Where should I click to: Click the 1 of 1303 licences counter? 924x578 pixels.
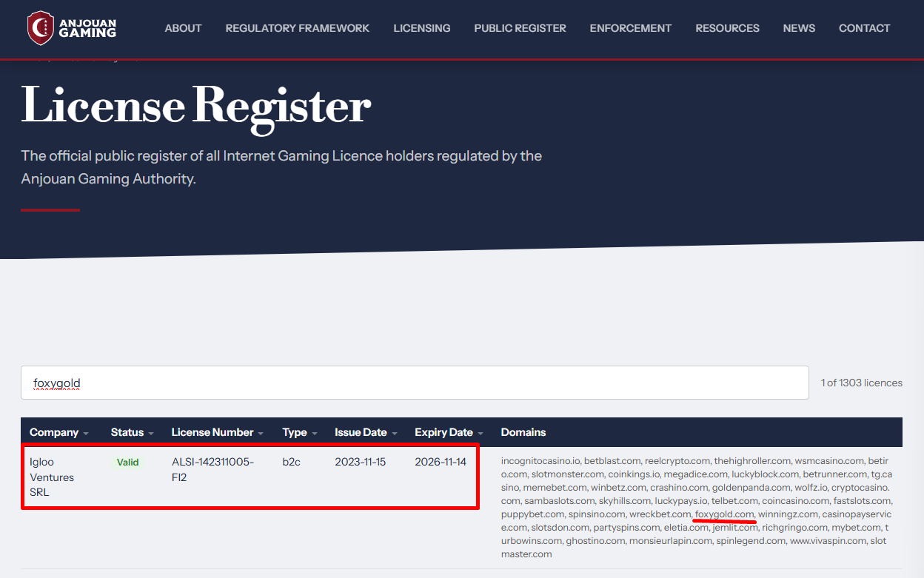pos(862,383)
